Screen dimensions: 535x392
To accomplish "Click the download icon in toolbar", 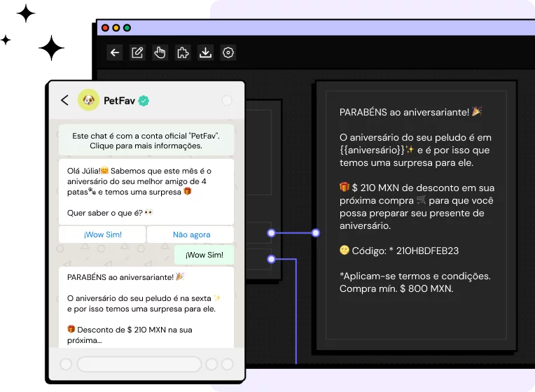I will click(205, 52).
